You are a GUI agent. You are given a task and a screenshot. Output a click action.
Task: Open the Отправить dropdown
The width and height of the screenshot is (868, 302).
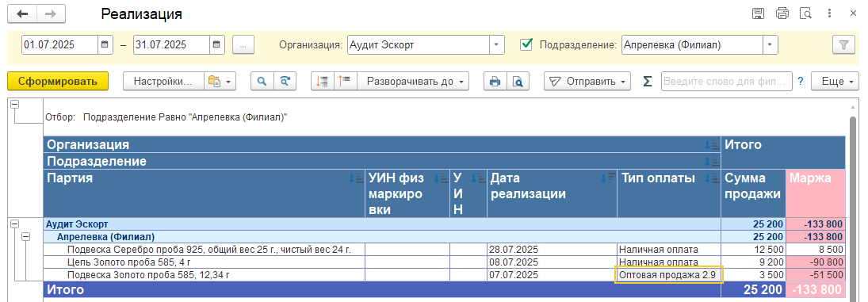pyautogui.click(x=587, y=82)
